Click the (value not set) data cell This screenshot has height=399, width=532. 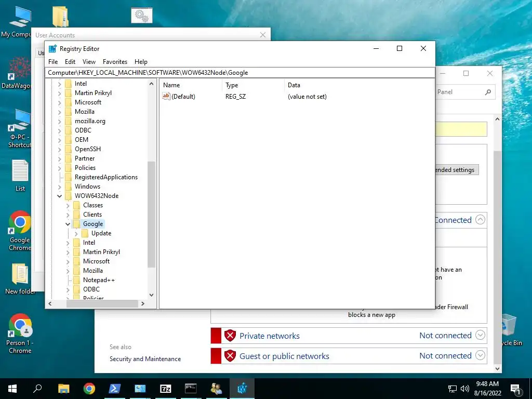(307, 97)
